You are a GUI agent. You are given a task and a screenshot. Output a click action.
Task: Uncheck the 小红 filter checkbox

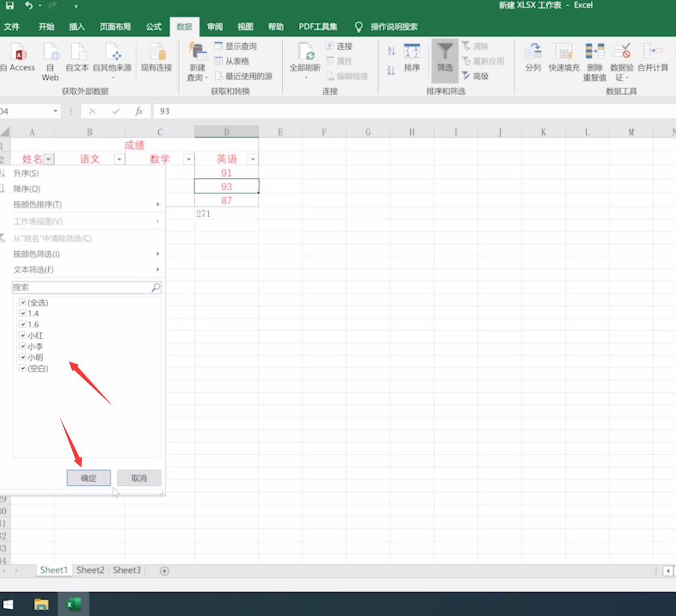23,335
